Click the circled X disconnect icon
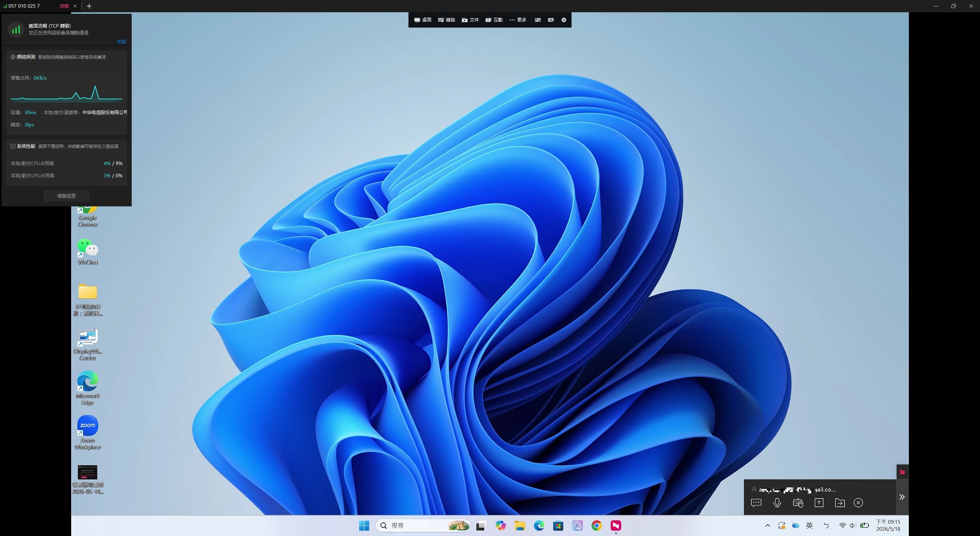This screenshot has width=980, height=536. coord(858,503)
